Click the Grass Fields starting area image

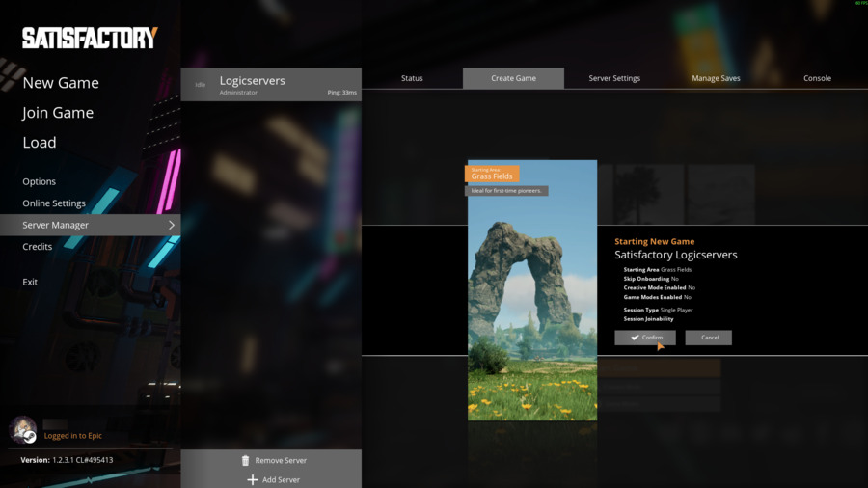[x=532, y=290]
